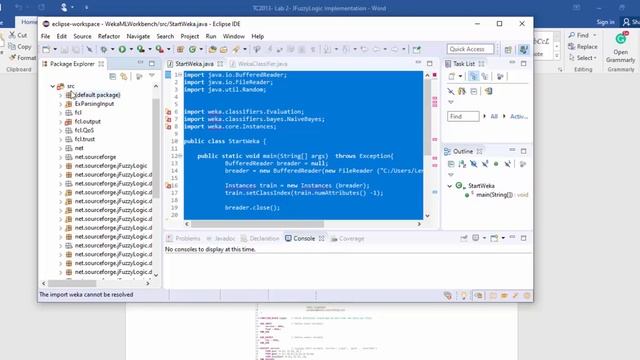Click the Categorized view icon in Task List
Viewport: 640px width, 360px height.
[473, 76]
